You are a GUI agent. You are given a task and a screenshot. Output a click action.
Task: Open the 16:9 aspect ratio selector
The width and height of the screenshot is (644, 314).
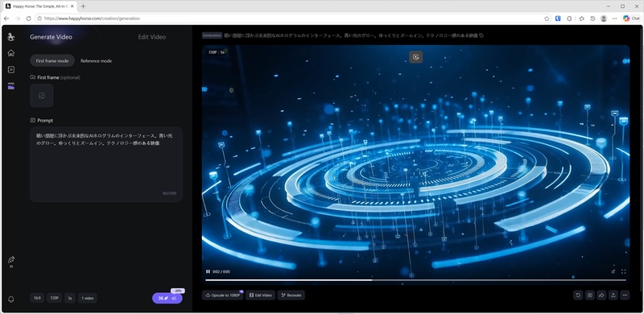[x=37, y=298]
